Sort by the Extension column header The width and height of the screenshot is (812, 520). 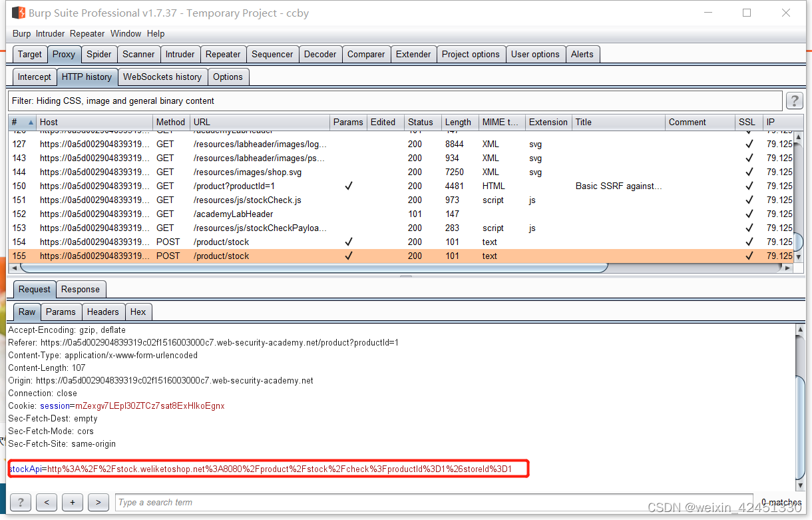(548, 122)
